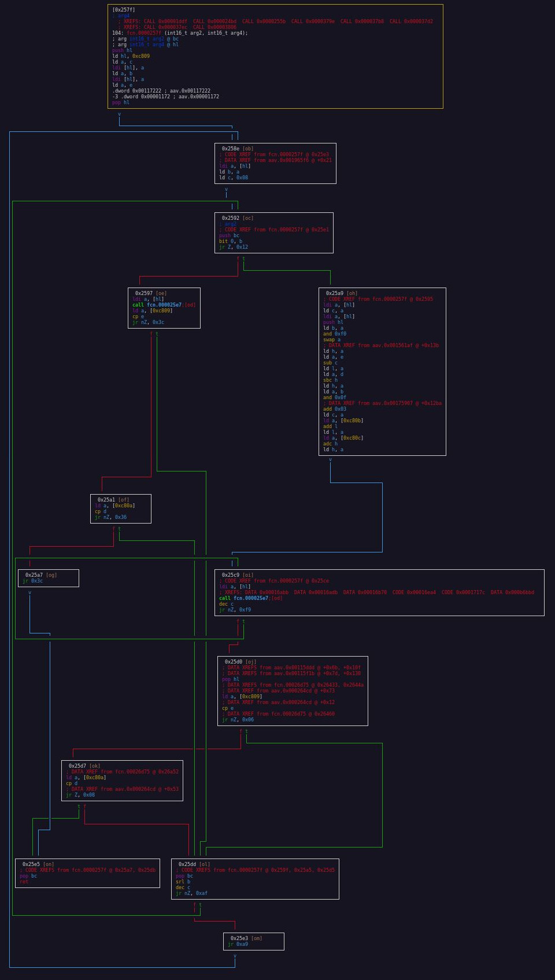The height and width of the screenshot is (980, 555).
Task: Click the 'ld c, 0x08' instruction
Action: (234, 178)
